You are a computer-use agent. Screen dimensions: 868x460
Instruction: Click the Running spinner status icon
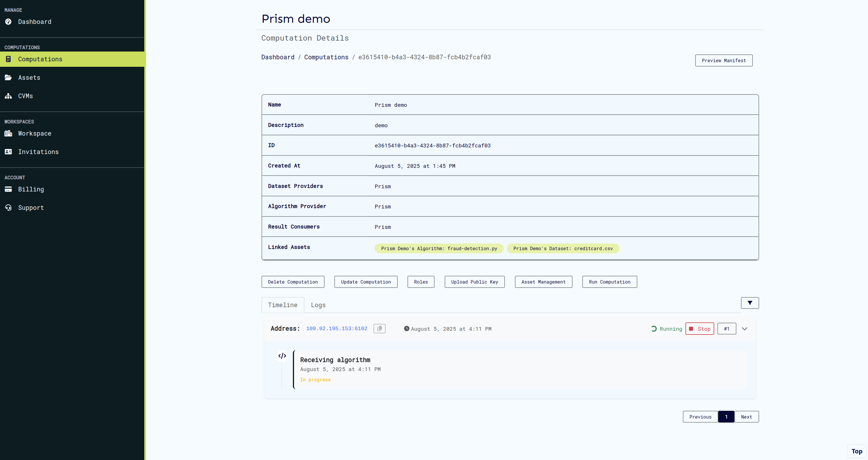[654, 329]
